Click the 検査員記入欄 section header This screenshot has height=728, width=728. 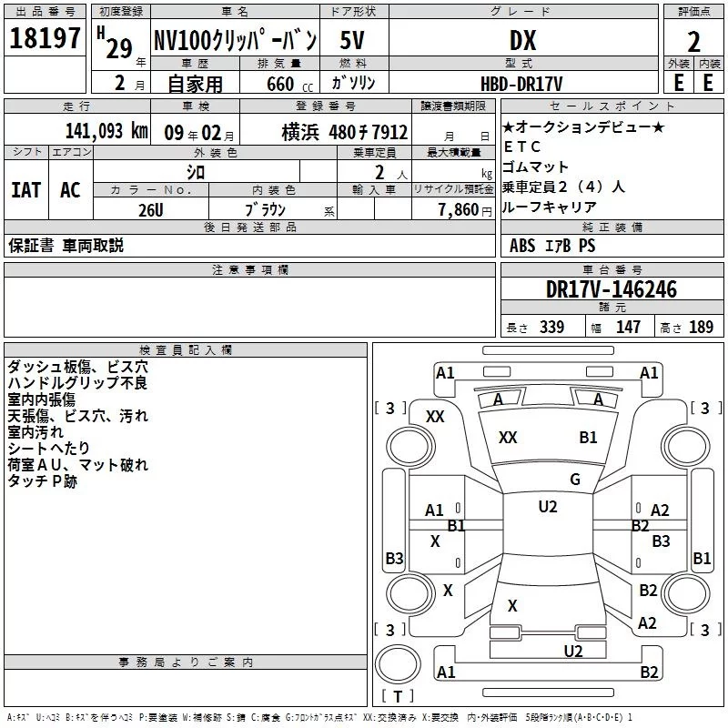point(186,350)
